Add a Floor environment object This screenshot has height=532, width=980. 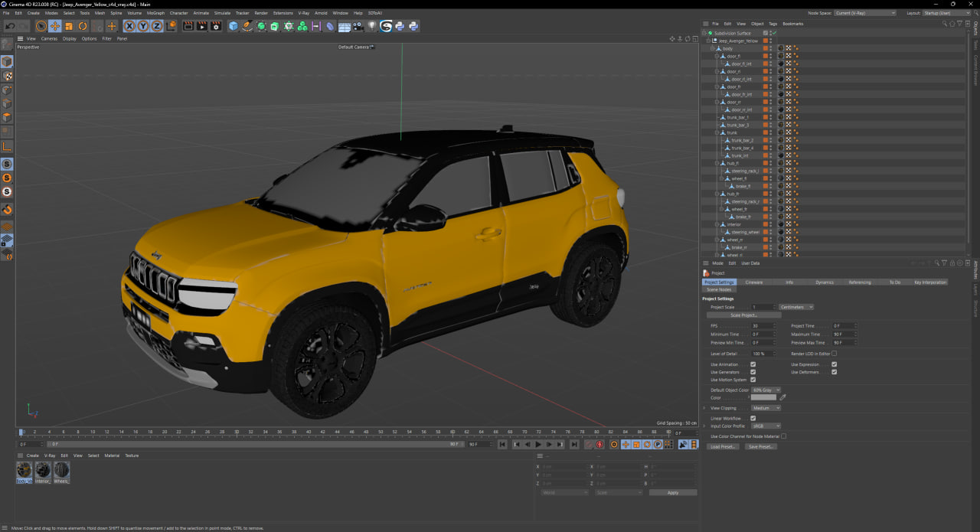pos(345,26)
